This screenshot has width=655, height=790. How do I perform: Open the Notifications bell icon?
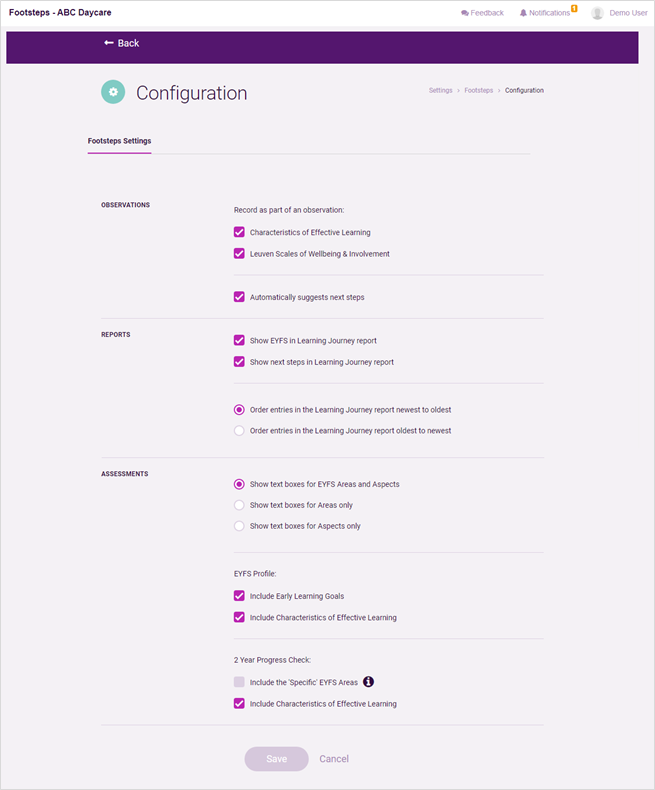tap(523, 13)
